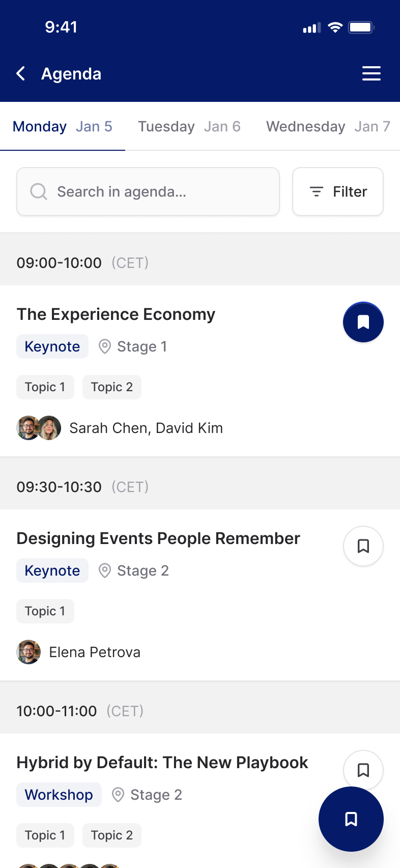Select the Monday Jan 5 tab
Image resolution: width=400 pixels, height=868 pixels.
(63, 126)
